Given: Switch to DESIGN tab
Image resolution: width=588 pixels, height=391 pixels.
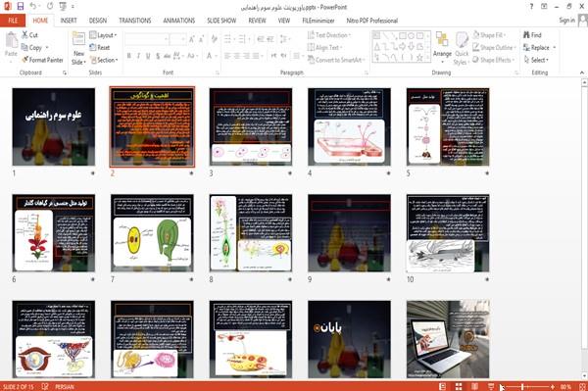Looking at the screenshot, I should (98, 21).
